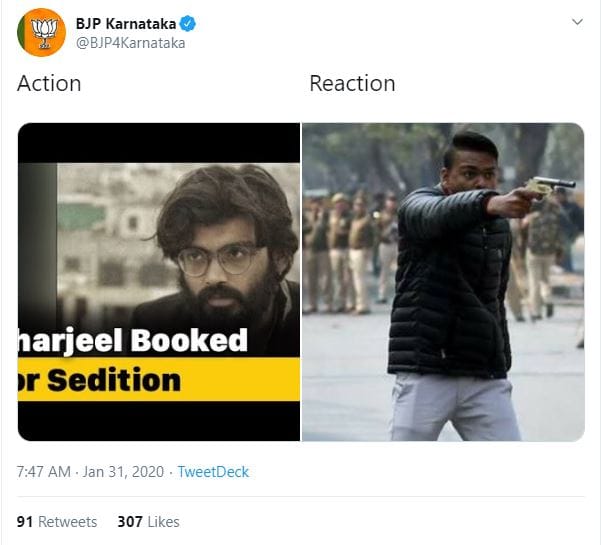Open the left image with sedition headline

pos(159,281)
